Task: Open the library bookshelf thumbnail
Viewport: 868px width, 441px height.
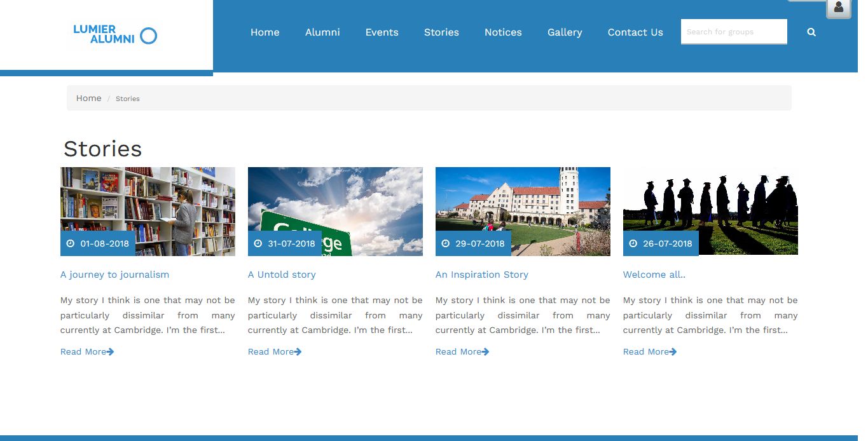Action: tap(148, 211)
